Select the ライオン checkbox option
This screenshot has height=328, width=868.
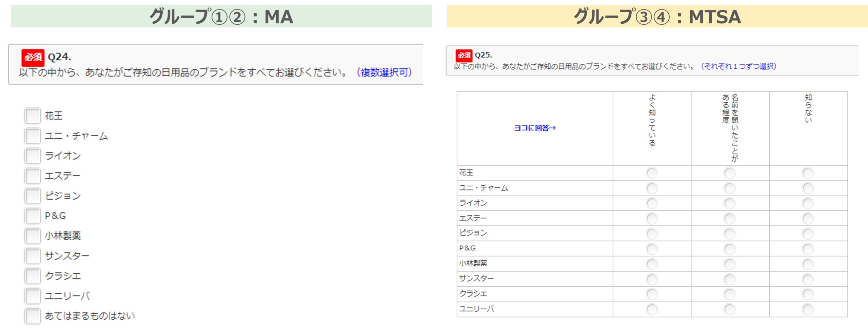pyautogui.click(x=33, y=156)
